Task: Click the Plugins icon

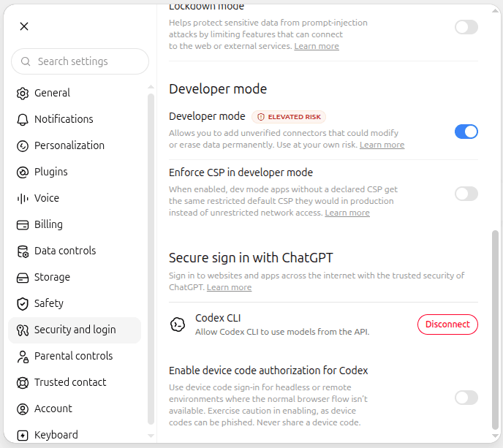Action: click(23, 172)
